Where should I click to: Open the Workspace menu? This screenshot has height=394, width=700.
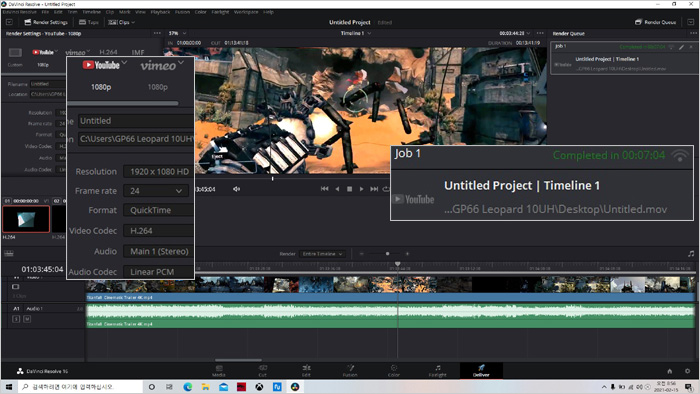(x=246, y=12)
